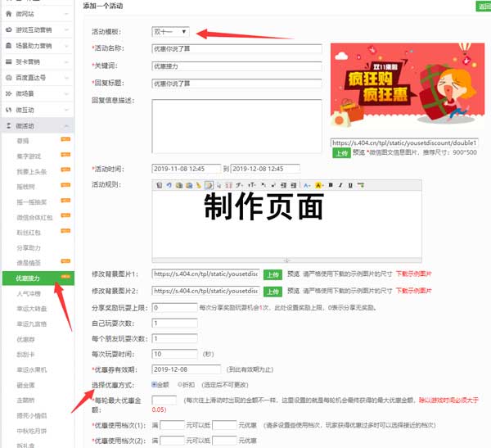
Task: Click the icon beside 微互动
Action: 9,110
